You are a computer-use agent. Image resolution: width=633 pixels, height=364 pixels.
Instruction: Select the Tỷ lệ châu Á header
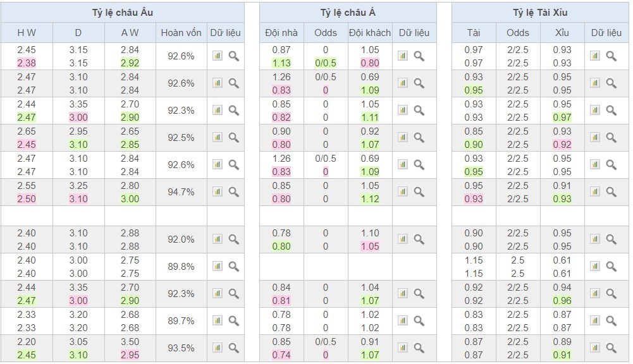click(x=348, y=13)
